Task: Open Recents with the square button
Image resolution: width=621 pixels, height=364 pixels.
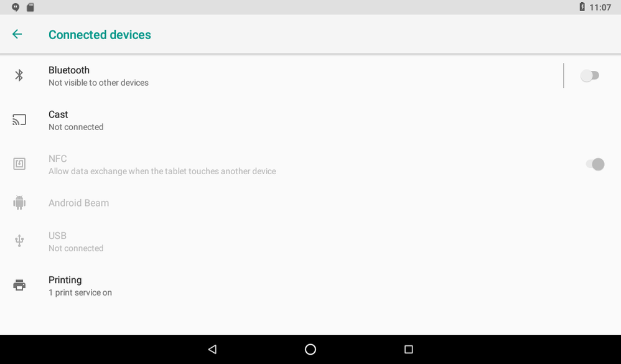Action: pos(409,349)
